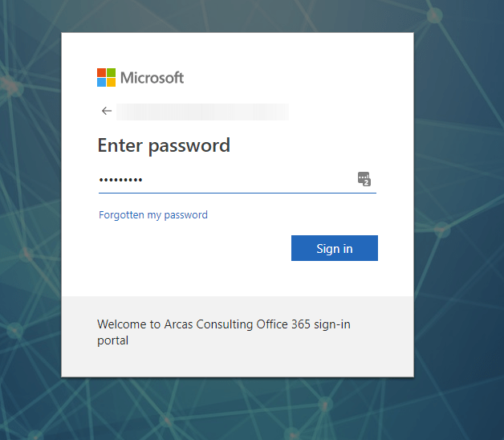The height and width of the screenshot is (440, 504).
Task: Click on the masked password dots
Action: point(120,179)
